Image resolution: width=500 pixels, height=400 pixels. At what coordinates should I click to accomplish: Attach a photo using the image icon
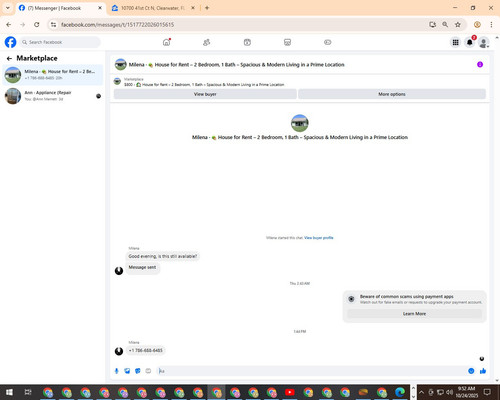click(x=127, y=371)
